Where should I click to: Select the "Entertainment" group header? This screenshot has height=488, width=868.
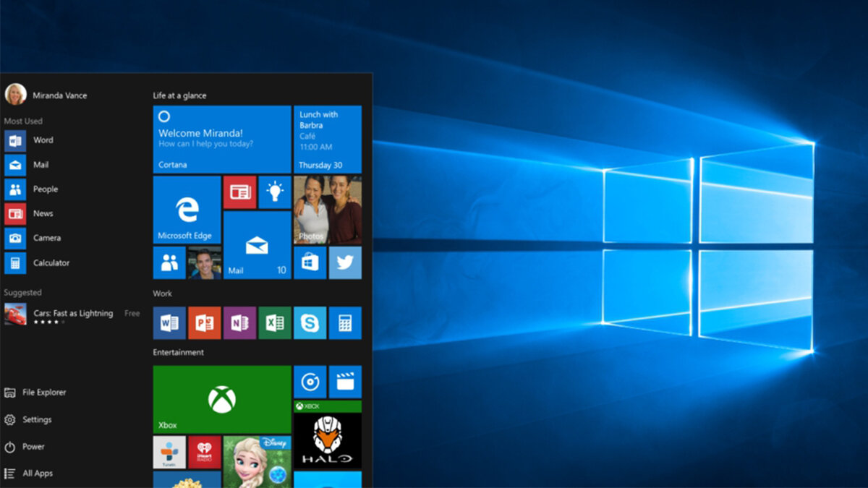tap(178, 353)
